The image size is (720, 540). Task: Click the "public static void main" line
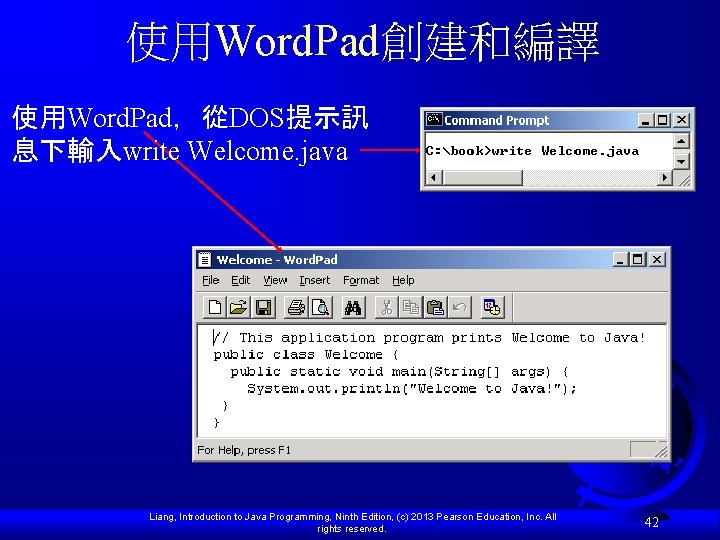pos(399,372)
